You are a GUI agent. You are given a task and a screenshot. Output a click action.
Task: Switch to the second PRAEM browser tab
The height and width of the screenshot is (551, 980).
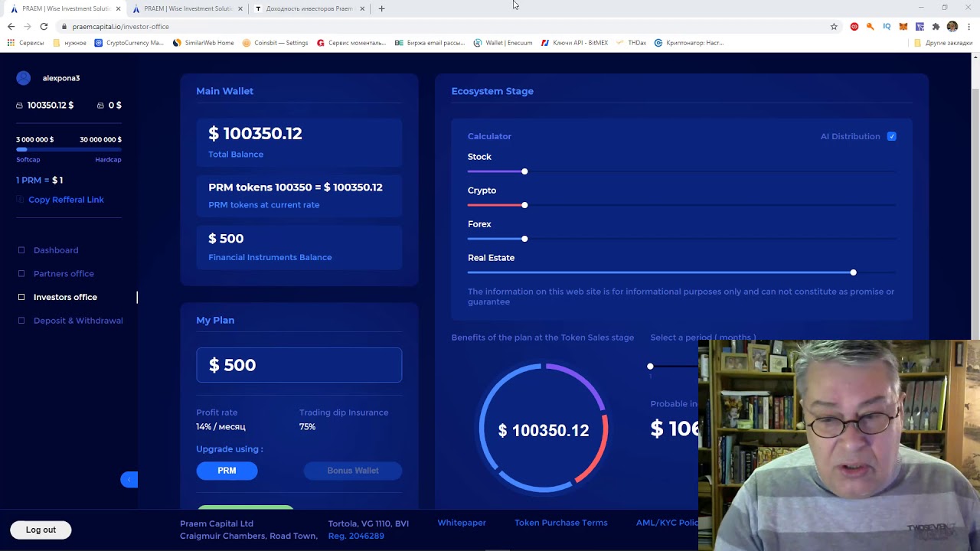[188, 8]
